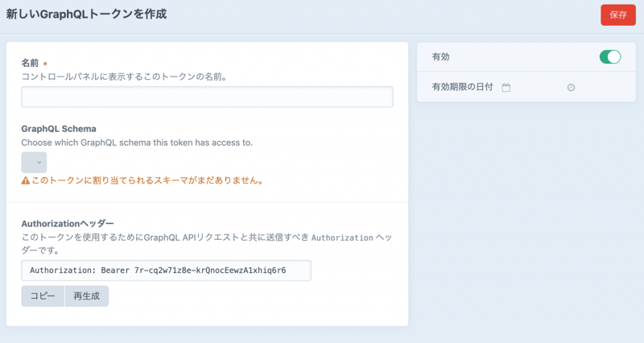Click the 保存 save button
This screenshot has height=343, width=644.
tap(617, 14)
